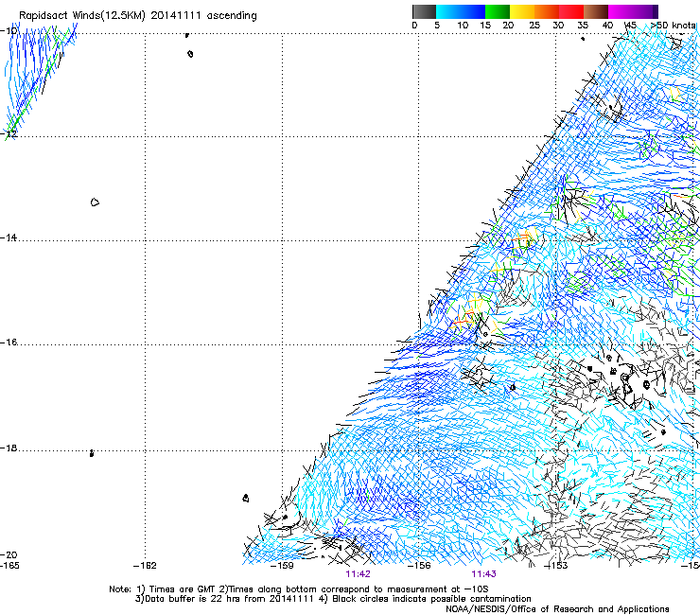This screenshot has height=615, width=700.
Task: Click the legend scale label '15'
Action: pyautogui.click(x=485, y=25)
